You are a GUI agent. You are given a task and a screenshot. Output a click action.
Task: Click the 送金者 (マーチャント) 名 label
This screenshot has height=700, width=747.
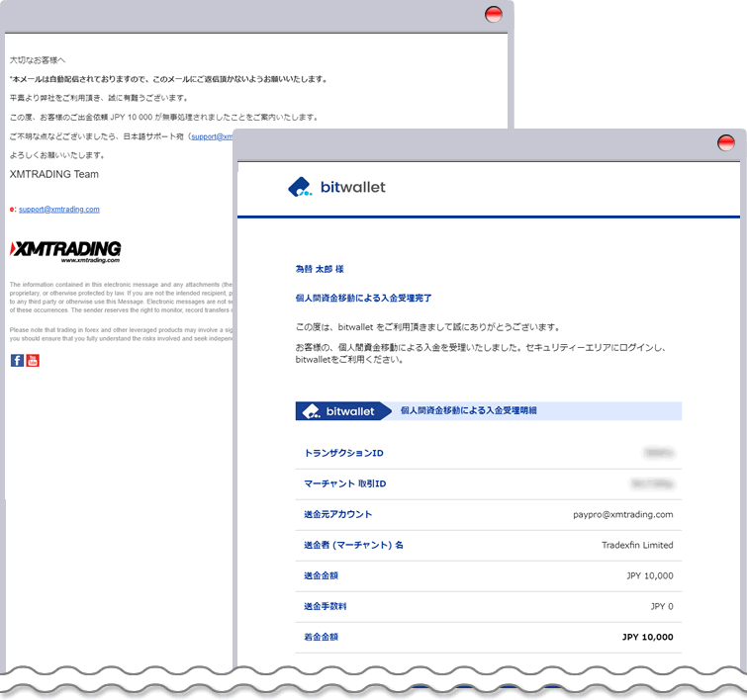353,545
